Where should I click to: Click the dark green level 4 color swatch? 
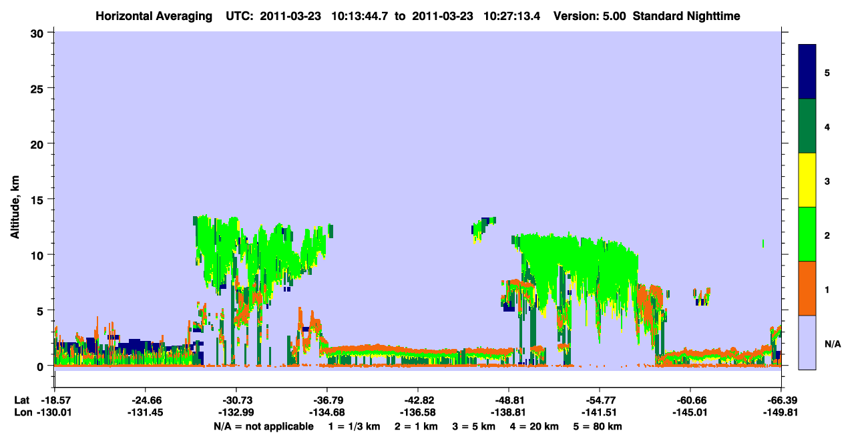807,126
